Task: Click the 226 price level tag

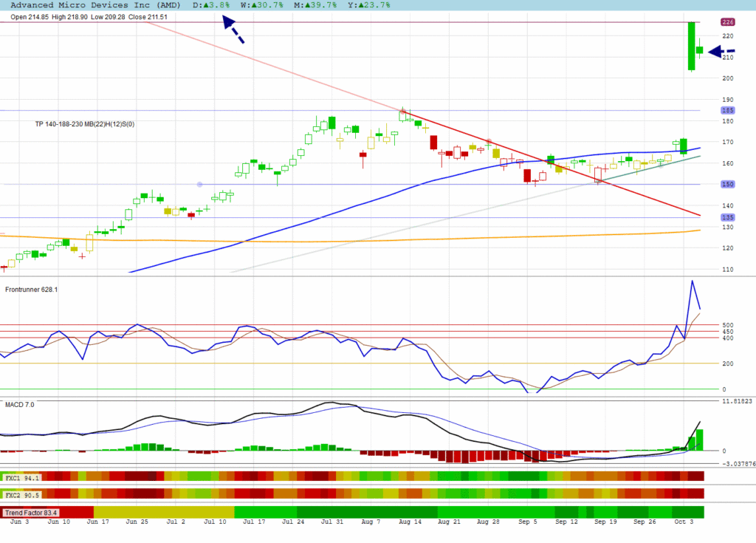Action: tap(726, 22)
